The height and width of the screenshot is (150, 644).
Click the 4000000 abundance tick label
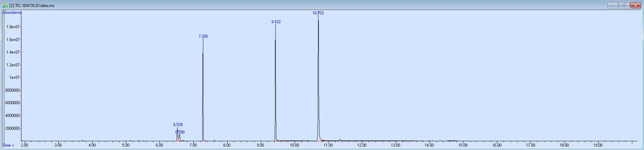pyautogui.click(x=12, y=116)
